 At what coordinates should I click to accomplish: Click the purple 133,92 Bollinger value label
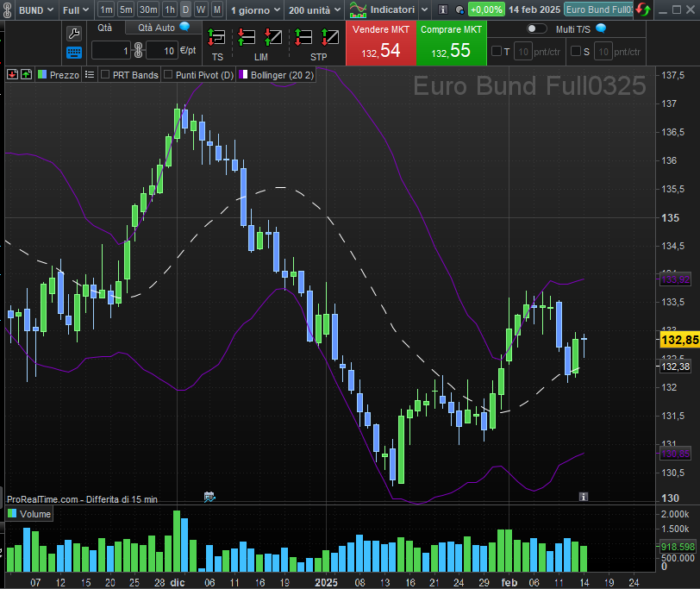(x=676, y=279)
